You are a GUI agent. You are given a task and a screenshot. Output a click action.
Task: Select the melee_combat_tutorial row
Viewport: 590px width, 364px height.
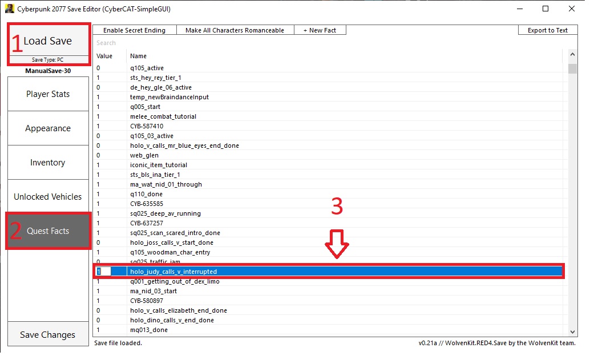click(328, 116)
